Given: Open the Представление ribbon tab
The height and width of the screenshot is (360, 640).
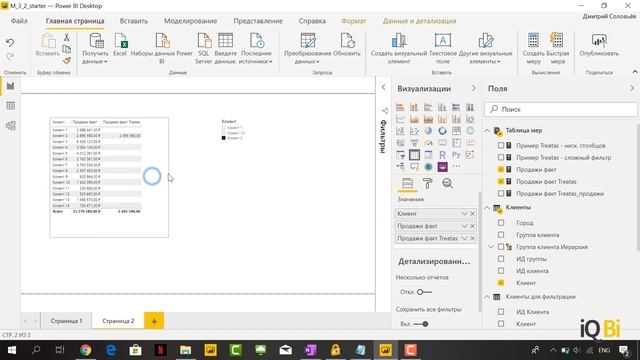Looking at the screenshot, I should 258,21.
